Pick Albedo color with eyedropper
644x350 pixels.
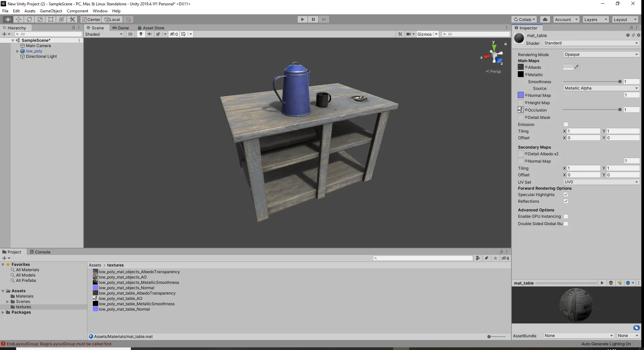pyautogui.click(x=577, y=67)
